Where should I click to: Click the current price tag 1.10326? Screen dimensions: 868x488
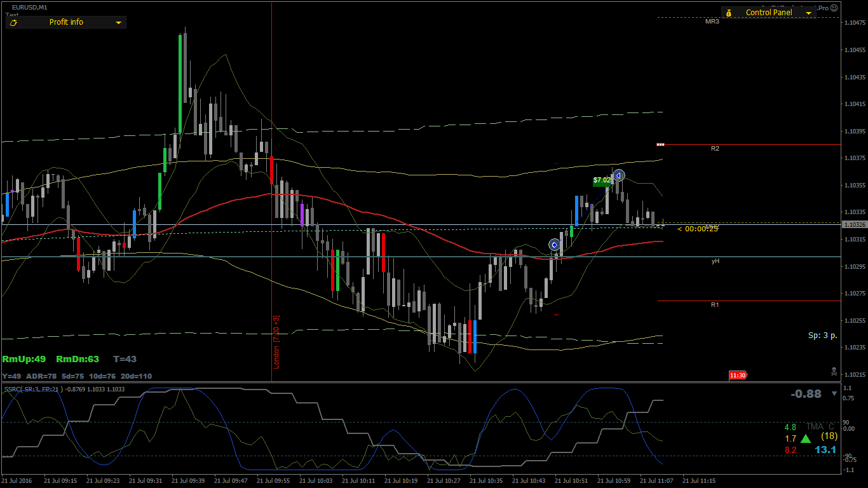855,225
